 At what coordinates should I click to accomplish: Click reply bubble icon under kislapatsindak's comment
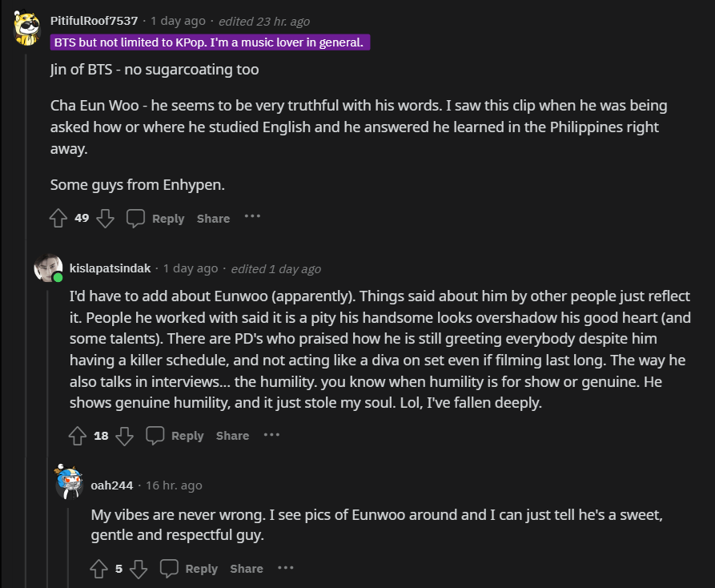pyautogui.click(x=155, y=436)
